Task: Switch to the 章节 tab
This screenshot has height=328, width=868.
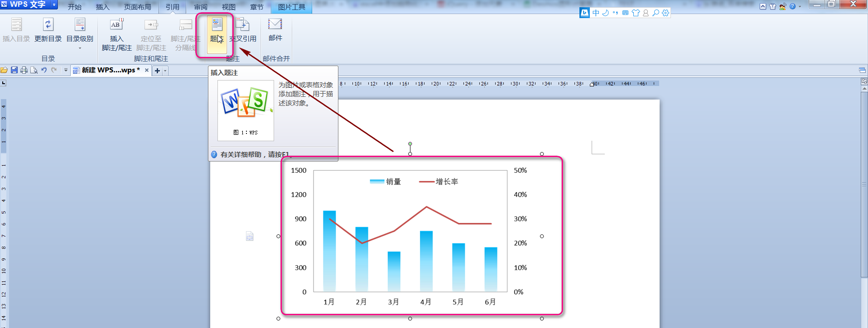Action: pos(257,7)
